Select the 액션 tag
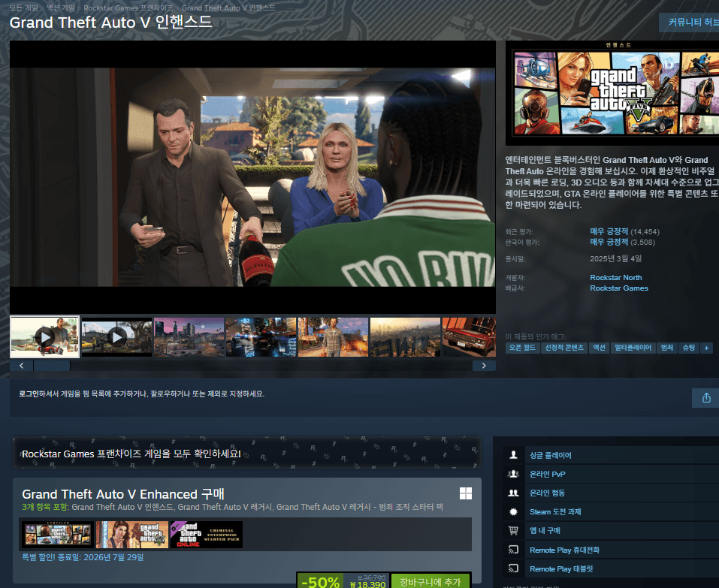The image size is (719, 588). coord(599,348)
